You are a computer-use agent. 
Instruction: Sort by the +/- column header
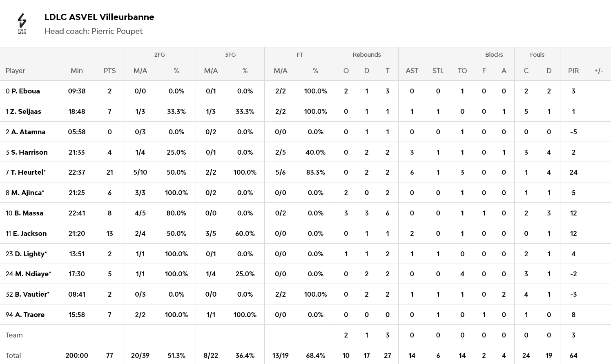pyautogui.click(x=599, y=71)
